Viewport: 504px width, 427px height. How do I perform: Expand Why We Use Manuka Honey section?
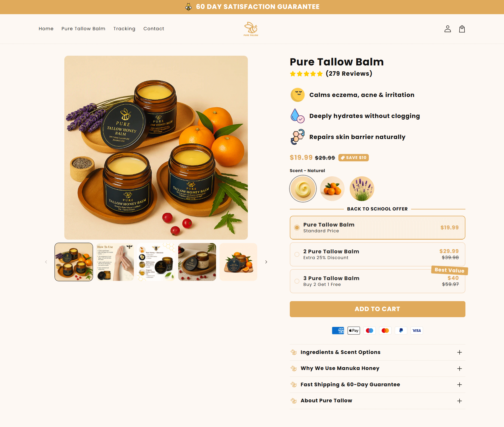click(377, 368)
